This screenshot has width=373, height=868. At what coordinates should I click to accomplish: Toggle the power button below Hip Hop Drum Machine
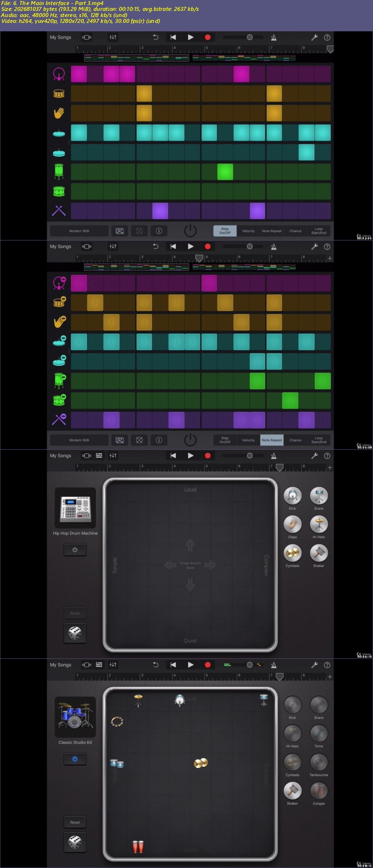pyautogui.click(x=75, y=550)
